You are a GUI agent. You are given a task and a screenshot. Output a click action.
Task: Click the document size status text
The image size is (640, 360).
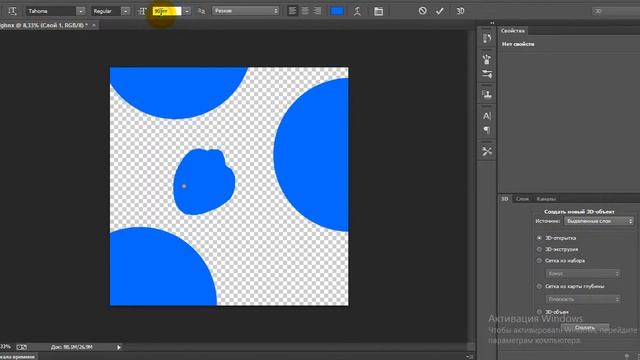(72, 347)
